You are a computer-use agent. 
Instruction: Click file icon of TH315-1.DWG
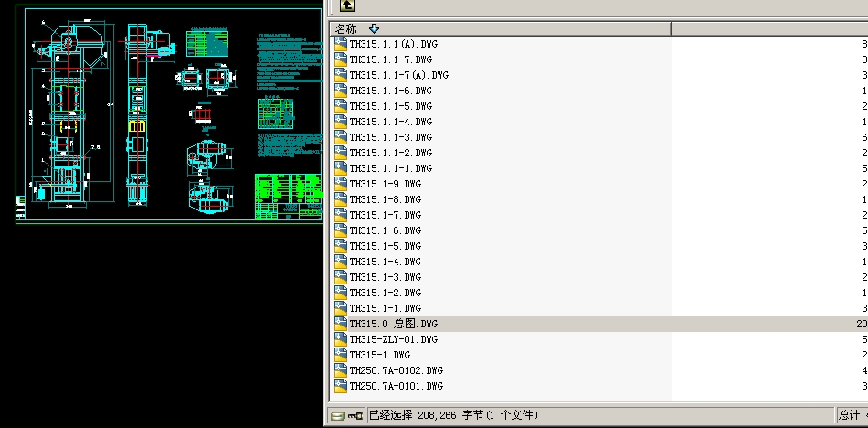pos(341,355)
